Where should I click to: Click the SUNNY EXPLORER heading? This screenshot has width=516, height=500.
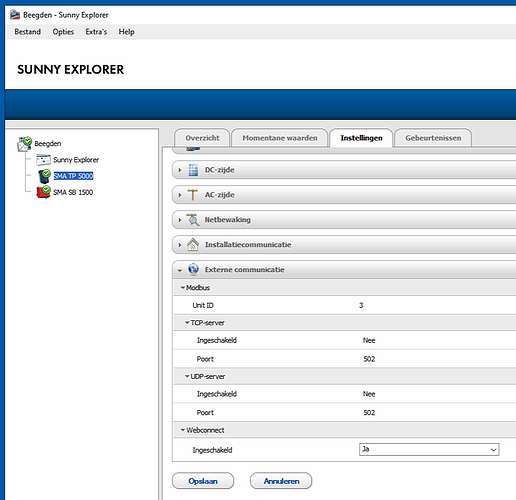(71, 69)
